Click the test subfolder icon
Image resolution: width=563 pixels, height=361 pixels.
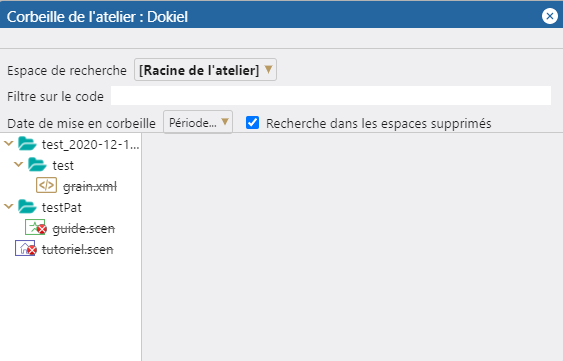[x=37, y=165]
